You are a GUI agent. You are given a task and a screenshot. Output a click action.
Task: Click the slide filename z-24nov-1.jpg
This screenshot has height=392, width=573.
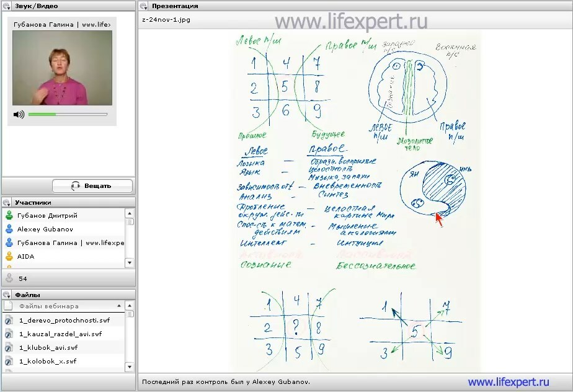click(166, 20)
